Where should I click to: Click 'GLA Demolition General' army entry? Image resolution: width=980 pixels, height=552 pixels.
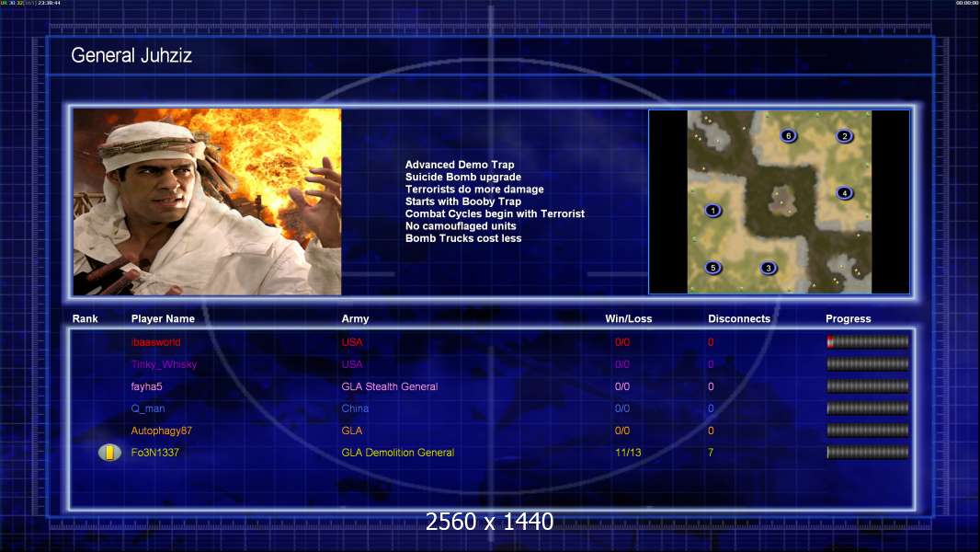(x=397, y=453)
